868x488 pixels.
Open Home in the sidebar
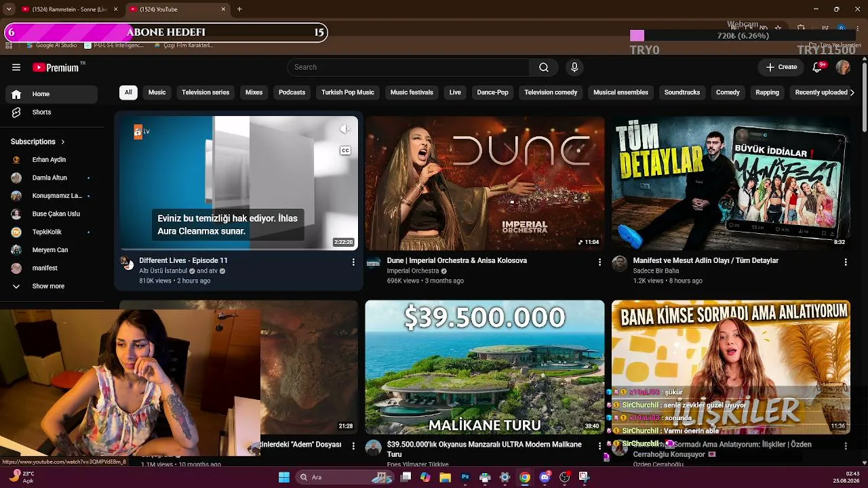52,94
